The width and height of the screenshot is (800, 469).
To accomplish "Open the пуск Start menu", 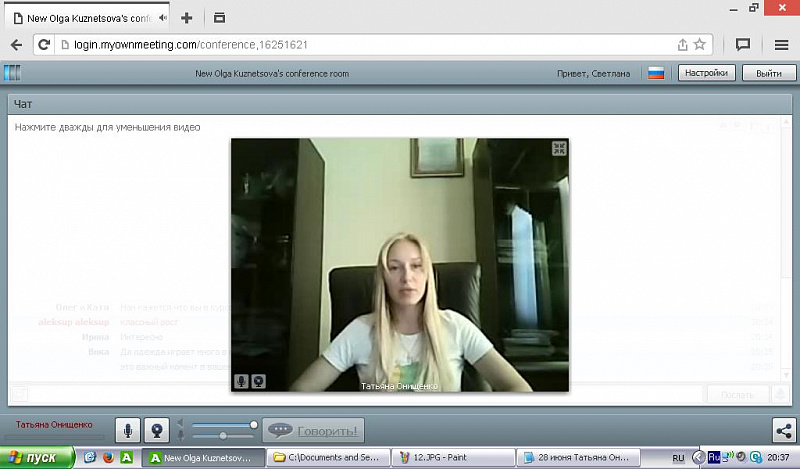I will pos(36,457).
